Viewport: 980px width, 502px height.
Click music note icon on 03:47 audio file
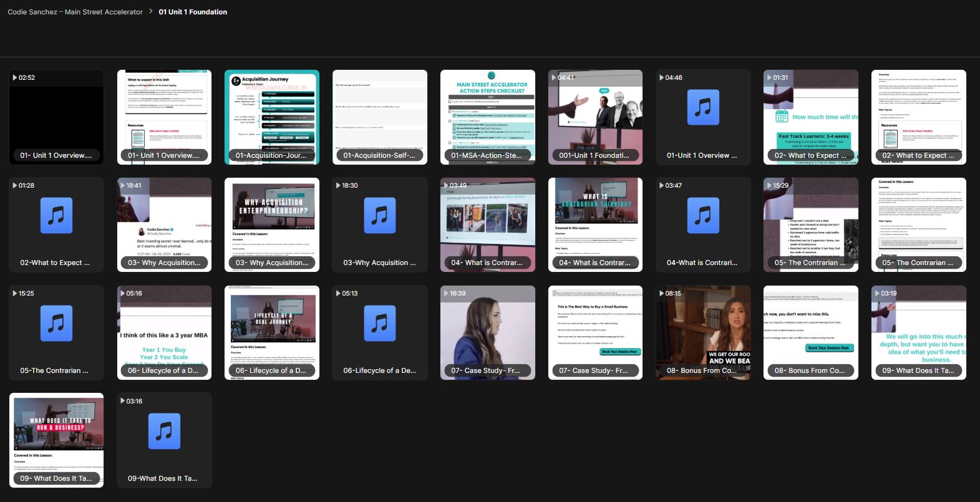[703, 216]
